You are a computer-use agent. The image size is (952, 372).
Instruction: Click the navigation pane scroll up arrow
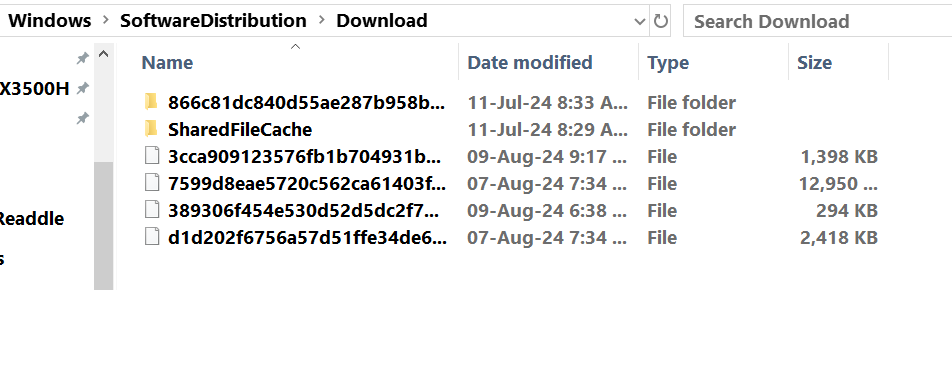[x=104, y=54]
